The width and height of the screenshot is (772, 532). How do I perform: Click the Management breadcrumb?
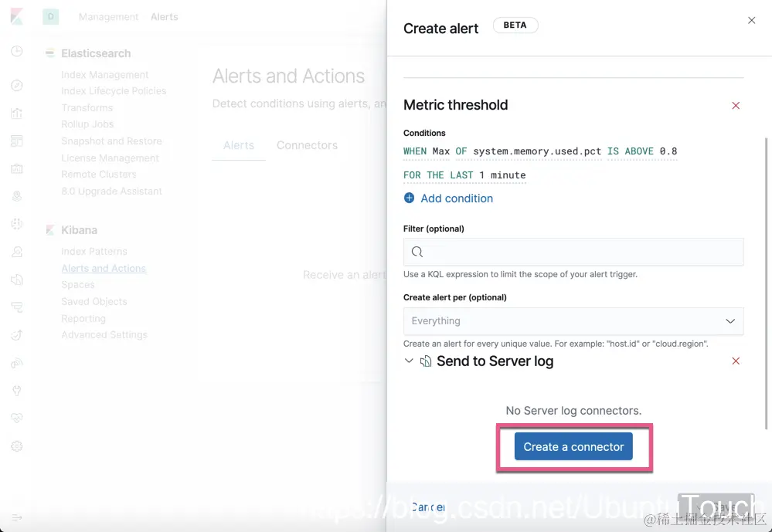pos(108,17)
